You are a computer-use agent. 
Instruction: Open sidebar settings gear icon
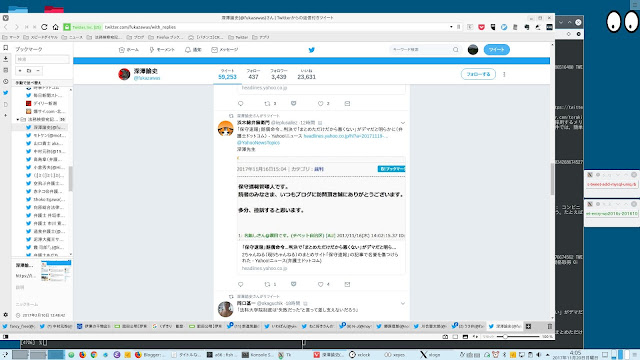coord(5,315)
